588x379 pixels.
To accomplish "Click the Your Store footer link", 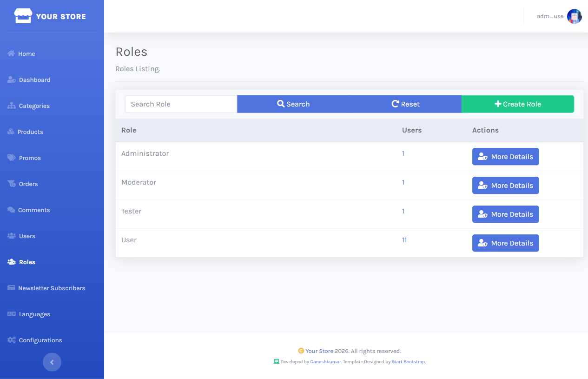I will click(x=319, y=351).
